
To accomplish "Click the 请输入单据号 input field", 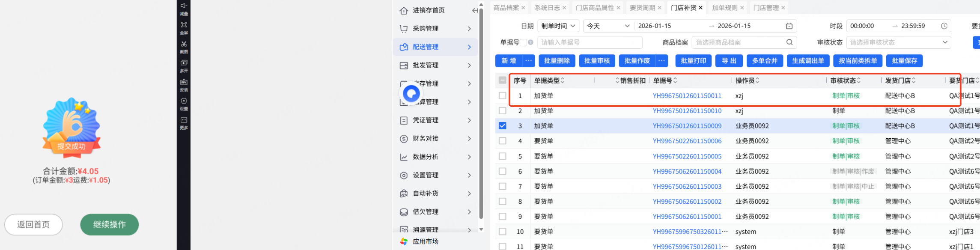I will 590,42.
